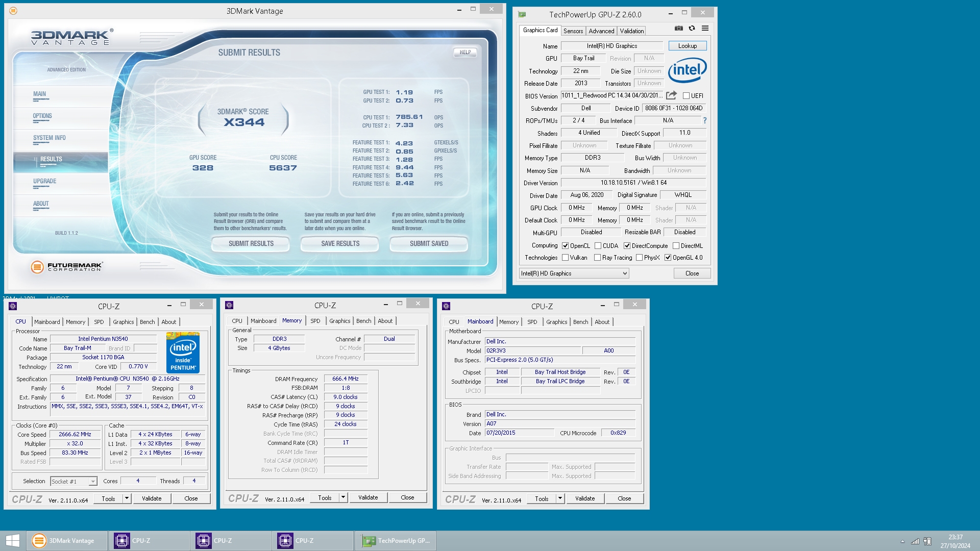Click power/battery tray icon
This screenshot has width=980, height=551.
pos(927,541)
